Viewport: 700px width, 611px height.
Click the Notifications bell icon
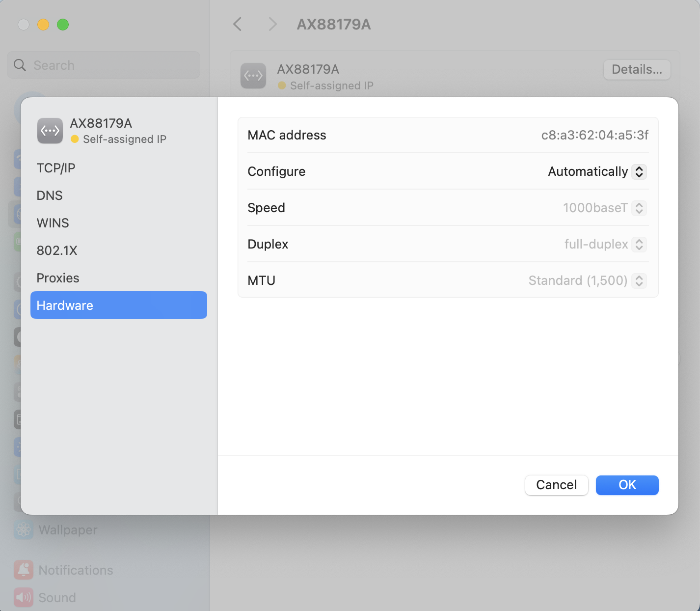click(x=24, y=570)
